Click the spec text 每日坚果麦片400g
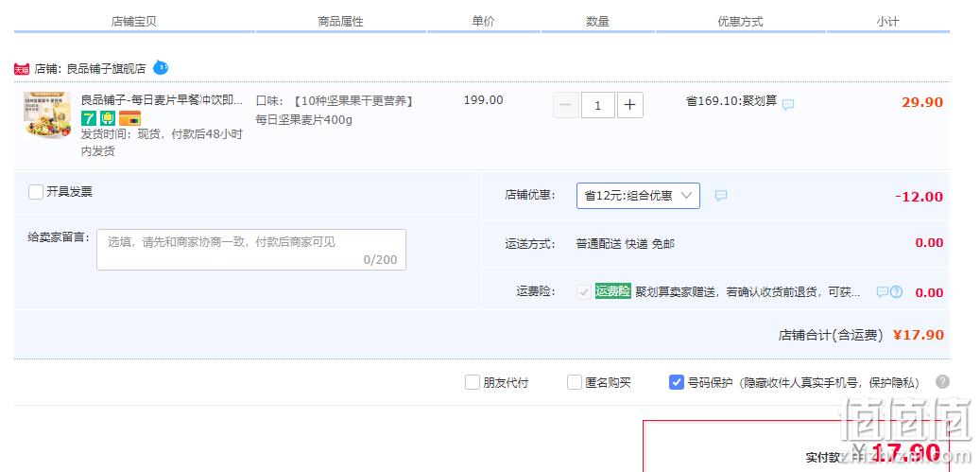Viewport: 980px width, 472px height. 303,119
